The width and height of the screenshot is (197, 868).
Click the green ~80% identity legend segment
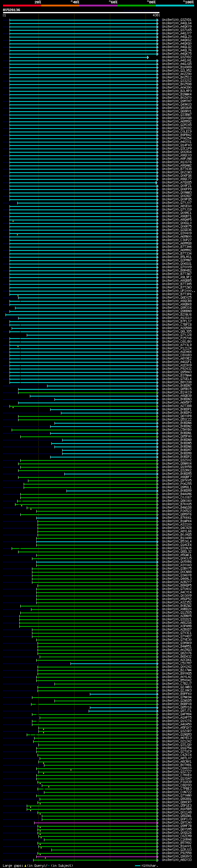(137, 6)
